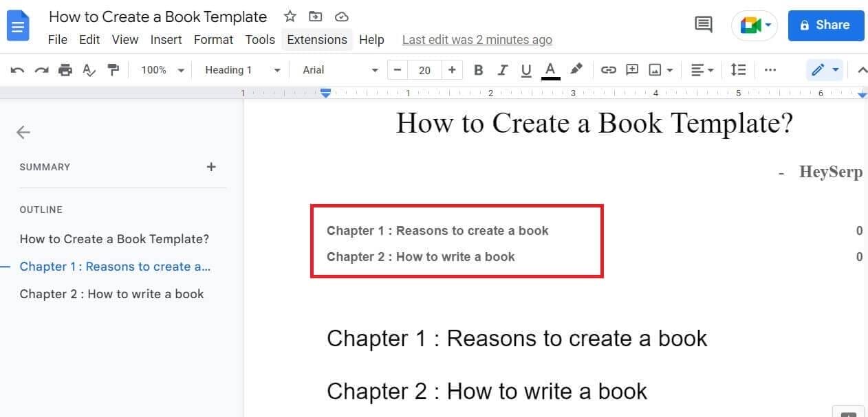Open the Format menu
868x417 pixels.
[x=213, y=39]
